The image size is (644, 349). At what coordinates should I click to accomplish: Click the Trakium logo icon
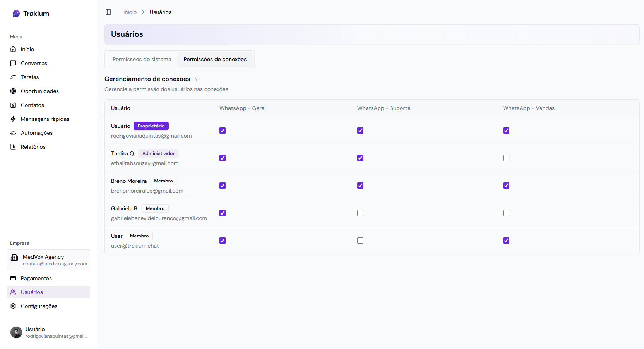[x=16, y=14]
